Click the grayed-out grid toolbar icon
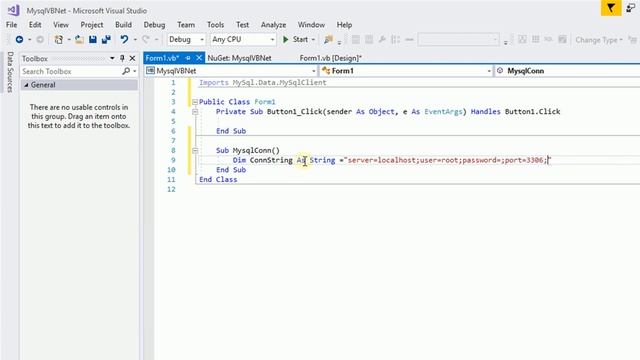Viewport: 640px width, 360px height. point(536,40)
